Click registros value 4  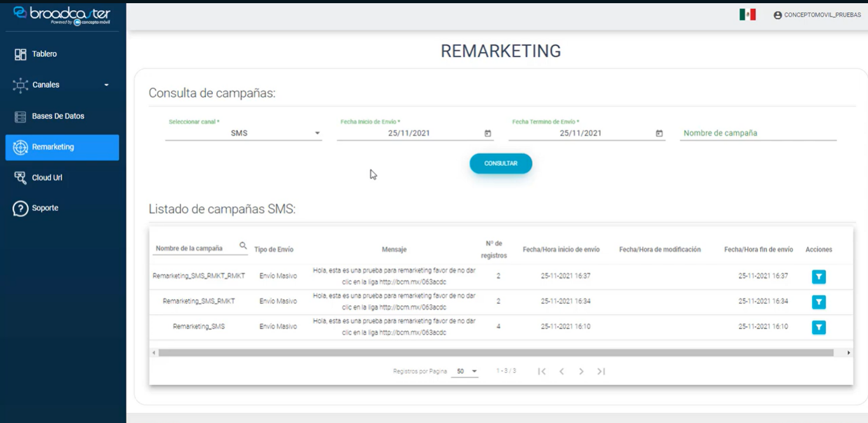(x=499, y=326)
